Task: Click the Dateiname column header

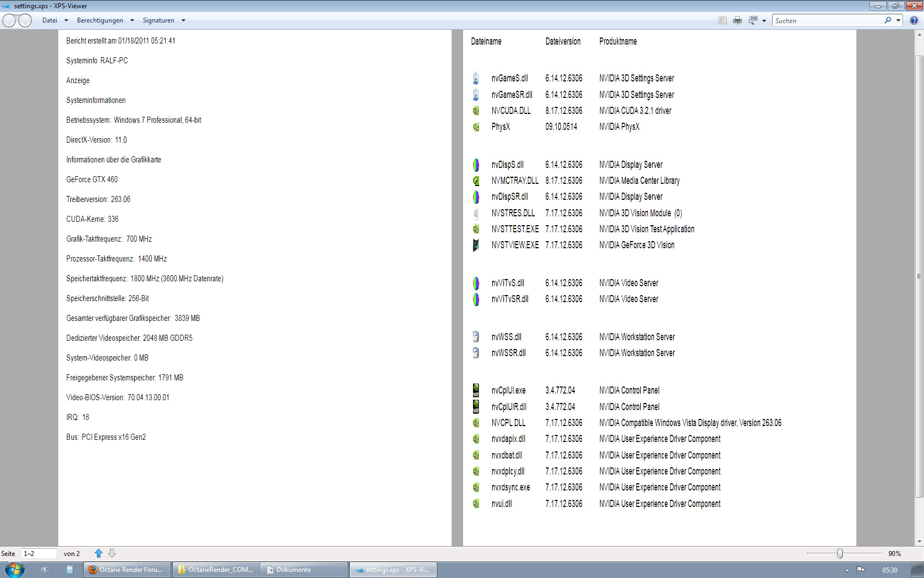Action: pyautogui.click(x=486, y=41)
